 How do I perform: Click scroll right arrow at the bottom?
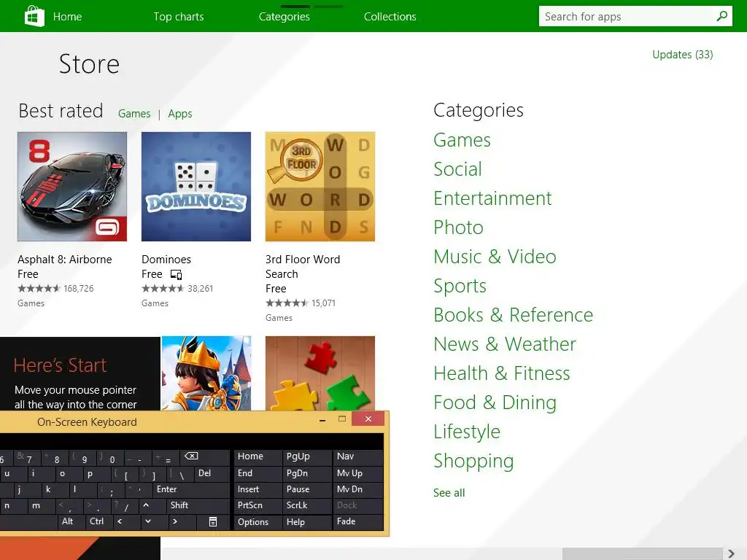[731, 554]
